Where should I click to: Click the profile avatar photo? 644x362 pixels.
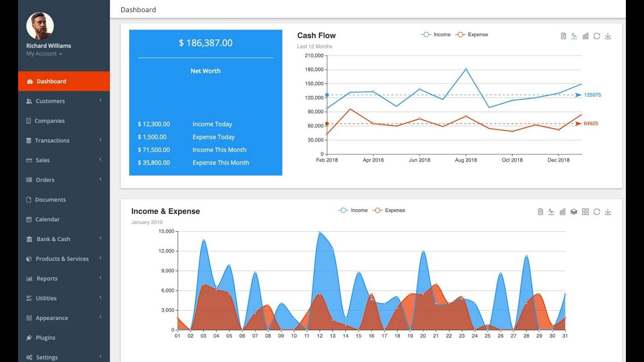click(40, 26)
